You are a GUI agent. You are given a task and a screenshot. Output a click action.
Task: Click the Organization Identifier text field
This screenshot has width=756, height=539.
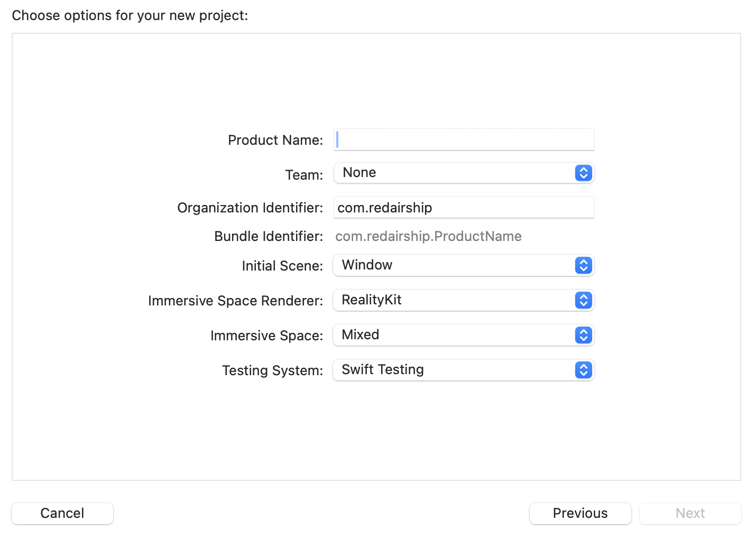[464, 207]
